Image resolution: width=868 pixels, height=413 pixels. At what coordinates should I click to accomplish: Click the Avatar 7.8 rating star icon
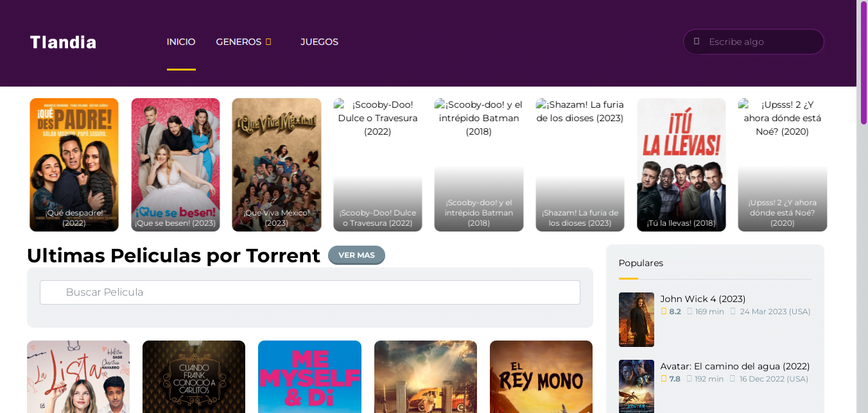664,378
